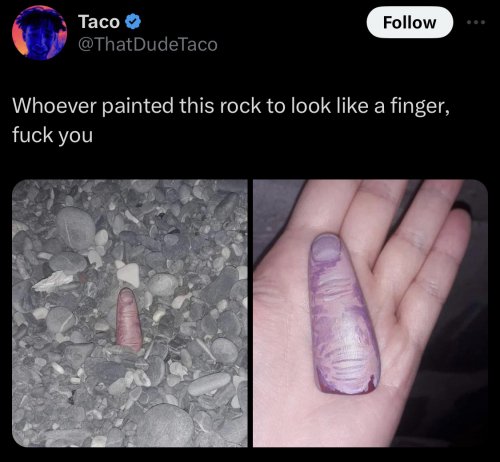Click the painted nail on the held rock

(326, 248)
